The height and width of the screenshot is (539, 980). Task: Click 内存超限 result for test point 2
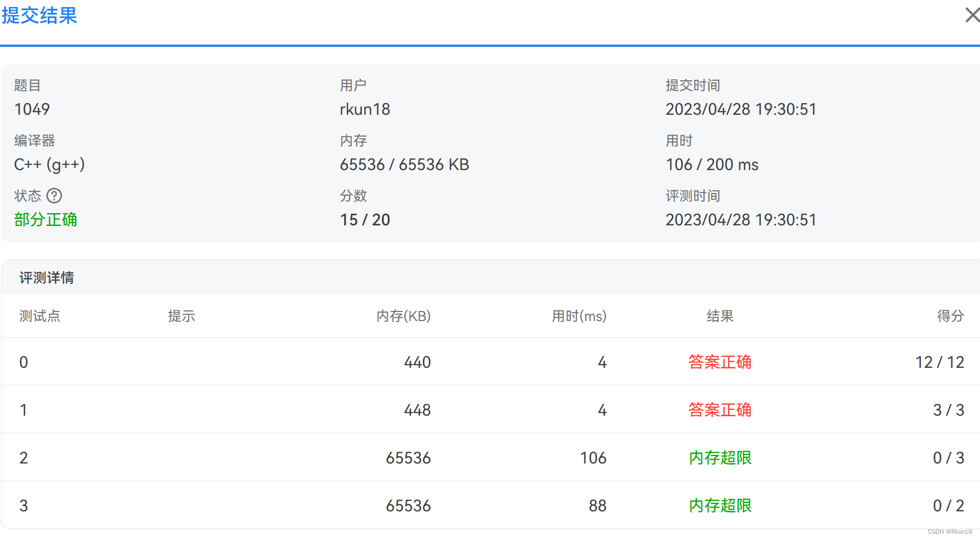pyautogui.click(x=720, y=458)
